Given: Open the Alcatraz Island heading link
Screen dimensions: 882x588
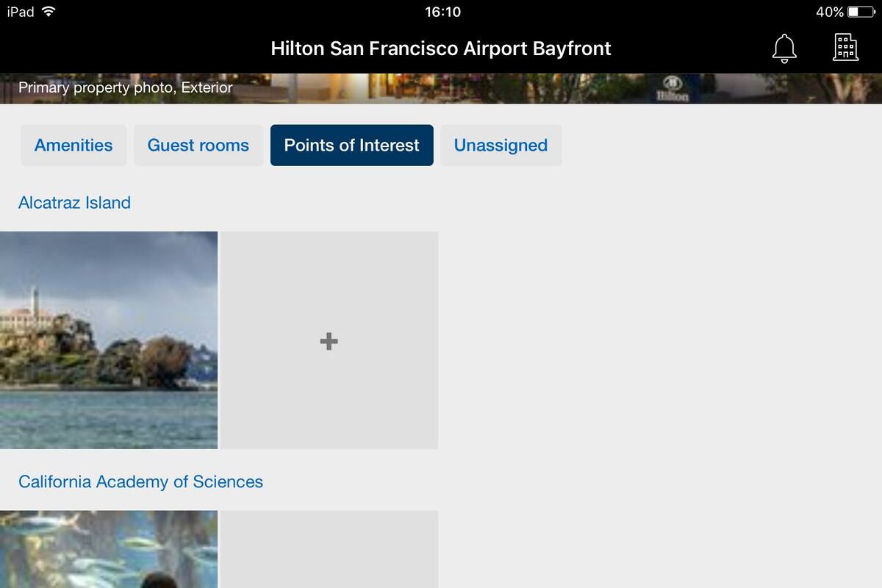Looking at the screenshot, I should (x=74, y=203).
